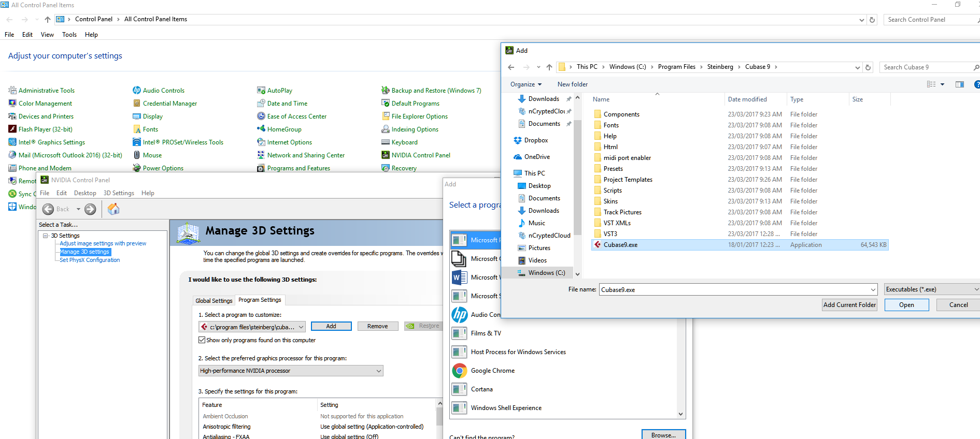Open AutoPlay settings
The width and height of the screenshot is (980, 439).
[x=275, y=91]
